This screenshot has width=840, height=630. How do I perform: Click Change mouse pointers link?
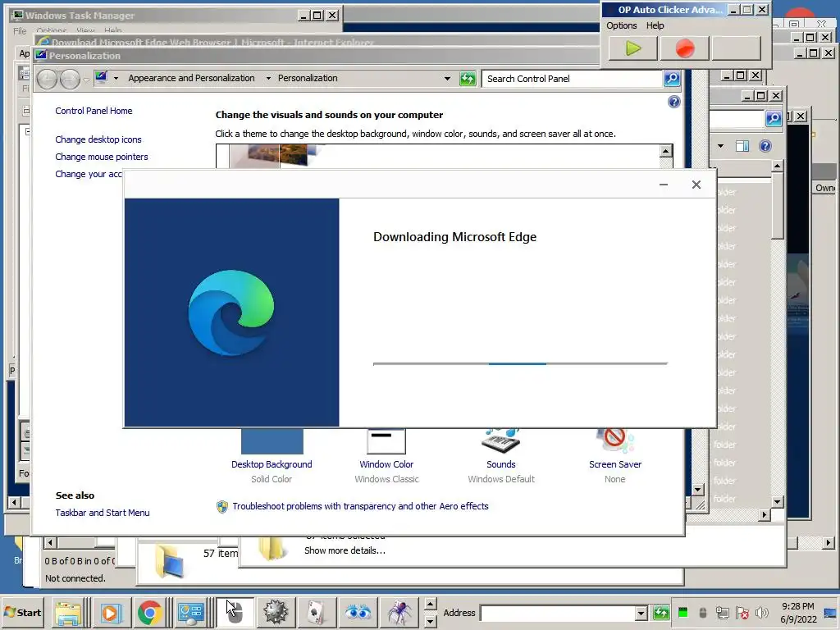101,157
